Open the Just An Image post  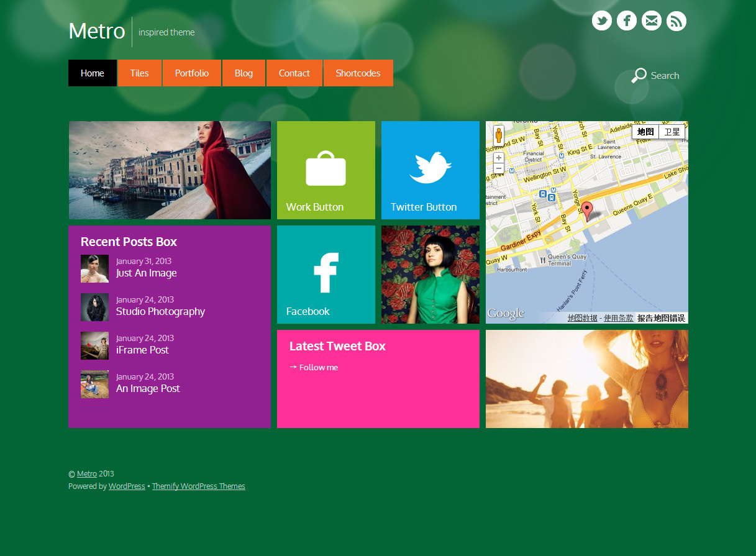pos(147,273)
